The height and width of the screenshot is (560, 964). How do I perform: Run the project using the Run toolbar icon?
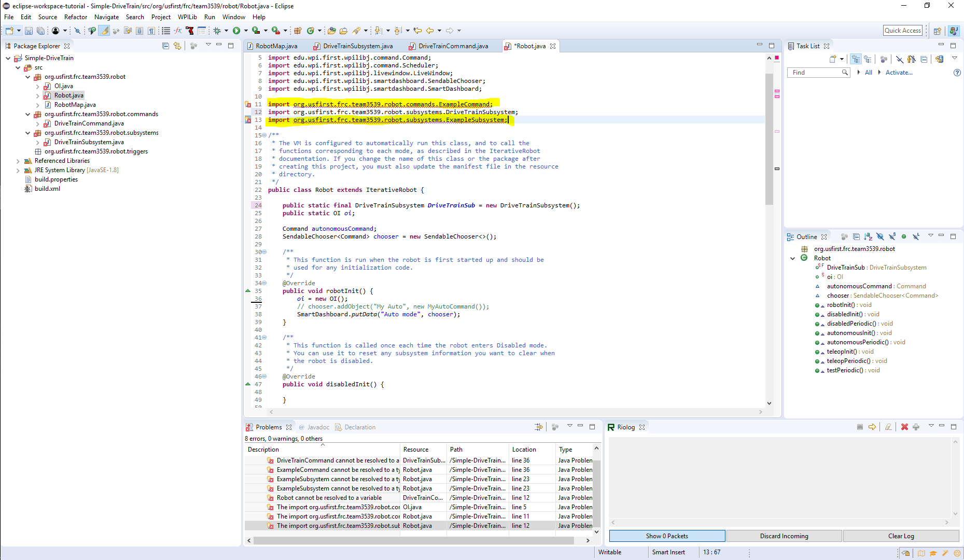(x=236, y=31)
